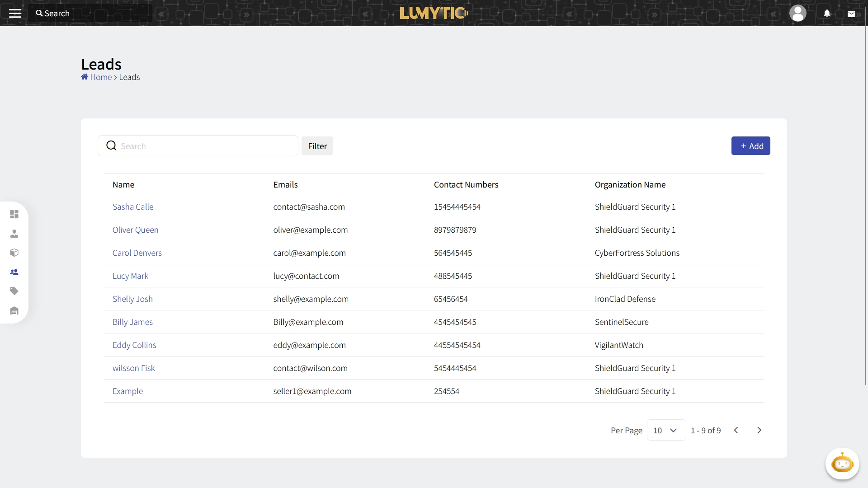Open the Products box icon in sidebar

[14, 253]
